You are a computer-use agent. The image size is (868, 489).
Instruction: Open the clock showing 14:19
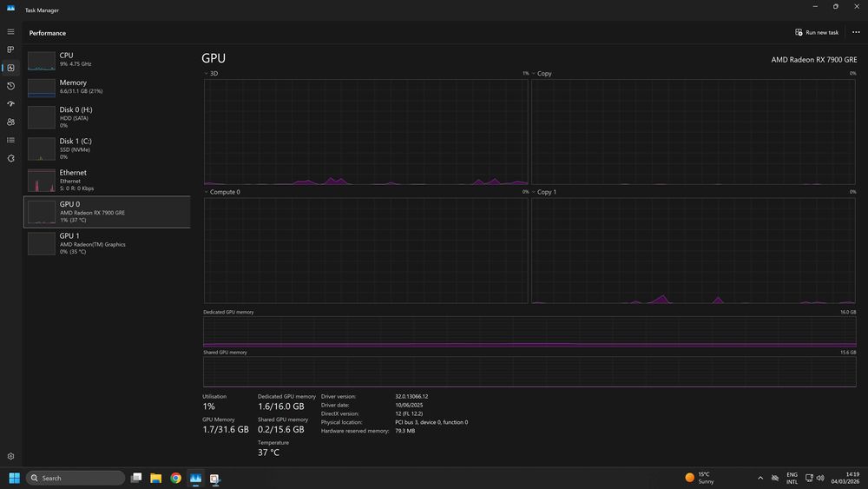(845, 478)
